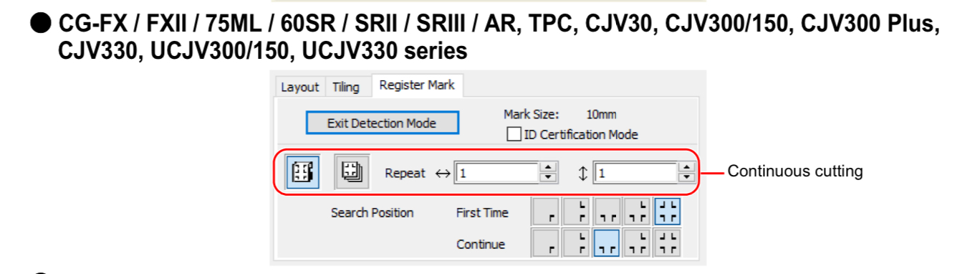This screenshot has height=274, width=980.
Task: Choose Continue two-mark horizontal search position
Action: 607,243
